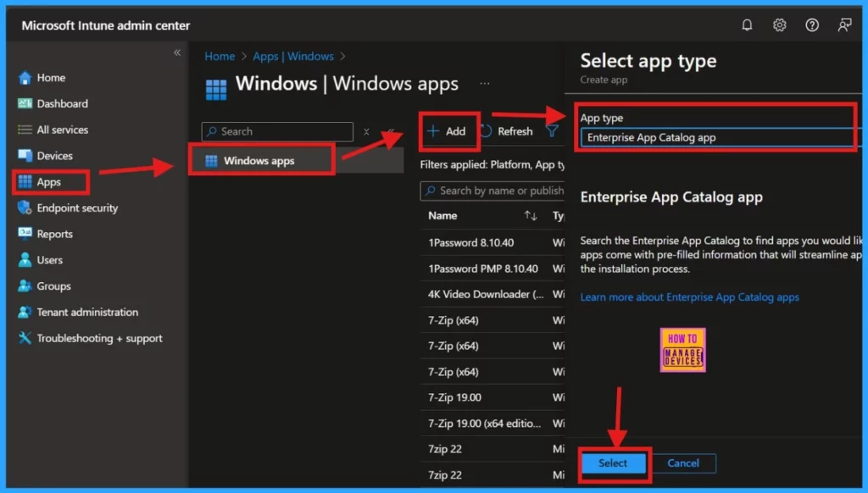Click the Troubleshooting + support wrench icon
This screenshot has height=493, width=868.
point(25,337)
